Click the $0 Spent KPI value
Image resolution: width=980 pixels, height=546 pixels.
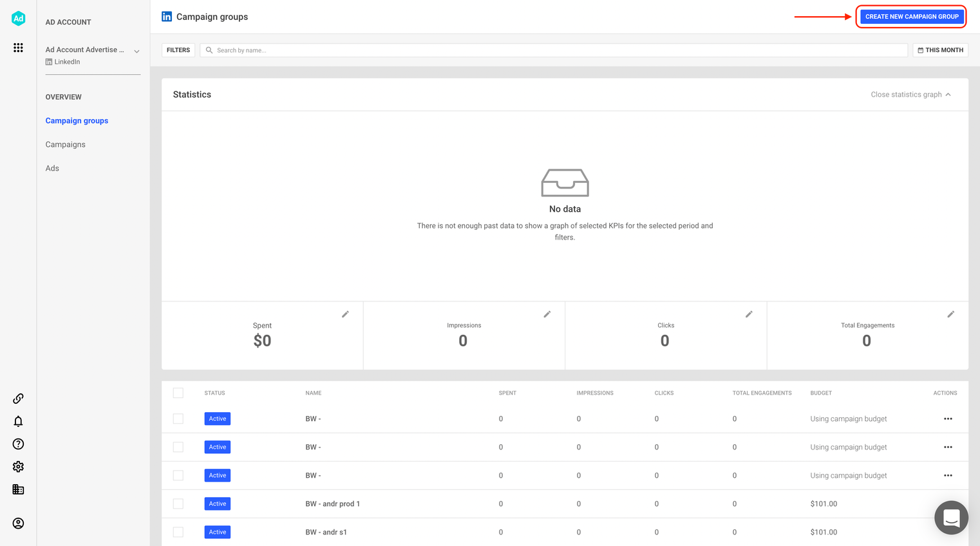[x=262, y=341]
